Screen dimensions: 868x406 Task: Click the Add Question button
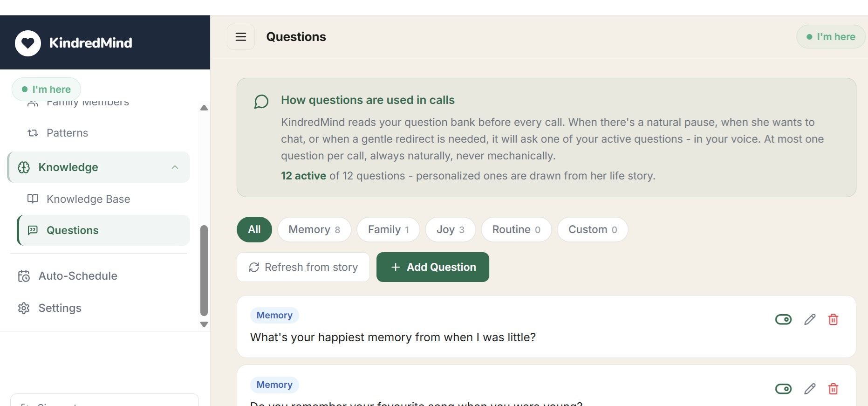[433, 267]
